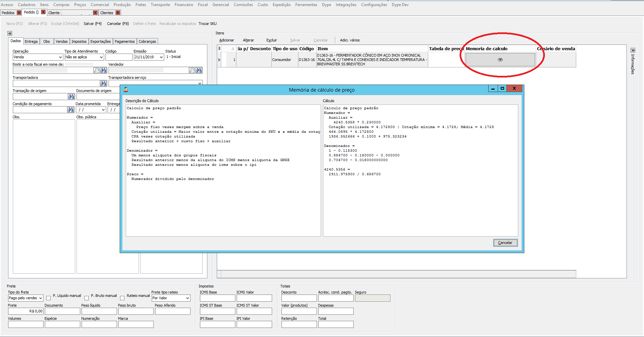Open magnifier lookup for Vendedor field

coord(192,70)
